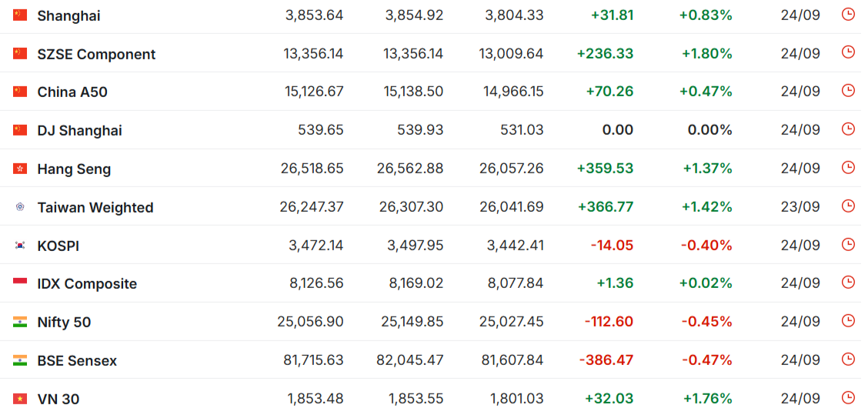The width and height of the screenshot is (868, 415).
Task: Click the Taiwan emblem beside Taiwan Weighted
Action: point(20,207)
